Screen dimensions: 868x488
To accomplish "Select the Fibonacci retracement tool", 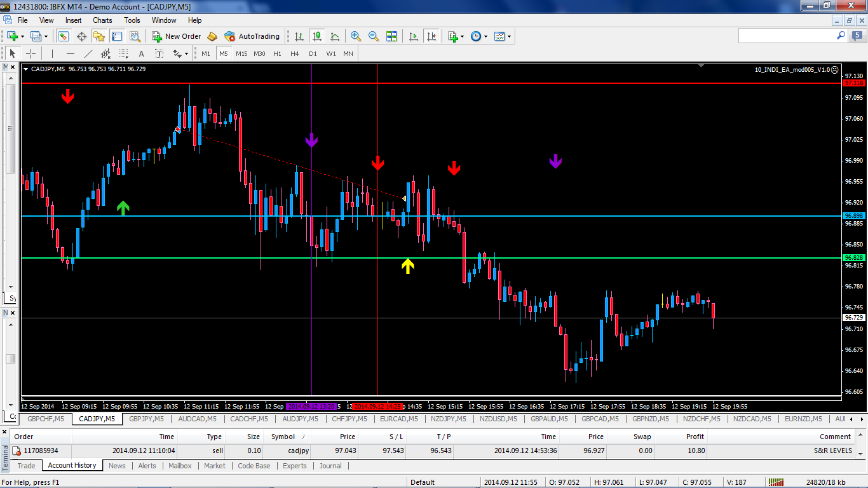I will [124, 54].
